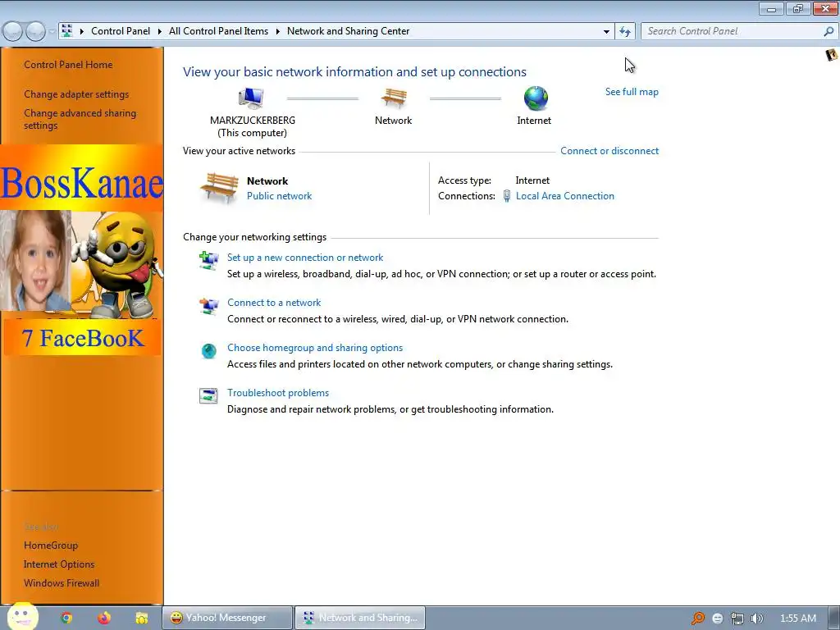Click the search magnifier icon in Control Panel
Image resolution: width=840 pixels, height=630 pixels.
tap(829, 32)
